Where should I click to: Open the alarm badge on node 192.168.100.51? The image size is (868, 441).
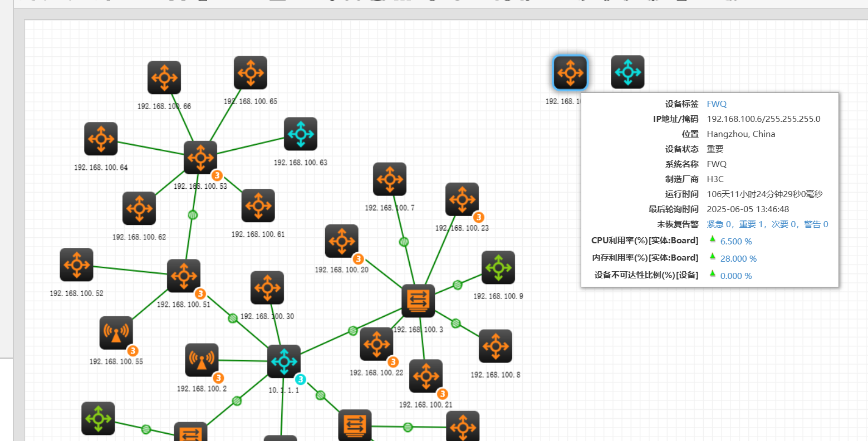click(200, 293)
